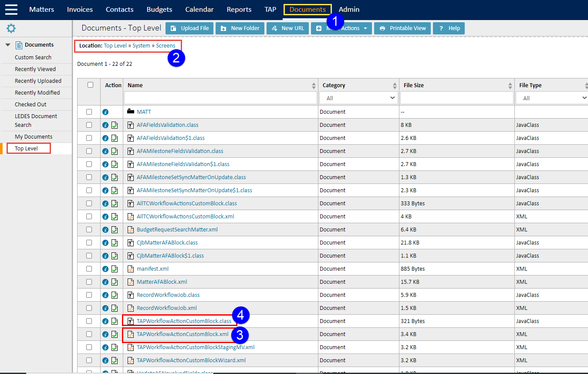The width and height of the screenshot is (588, 374).
Task: Click info icon for AFAFieldsValidation.class row
Action: pyautogui.click(x=105, y=125)
